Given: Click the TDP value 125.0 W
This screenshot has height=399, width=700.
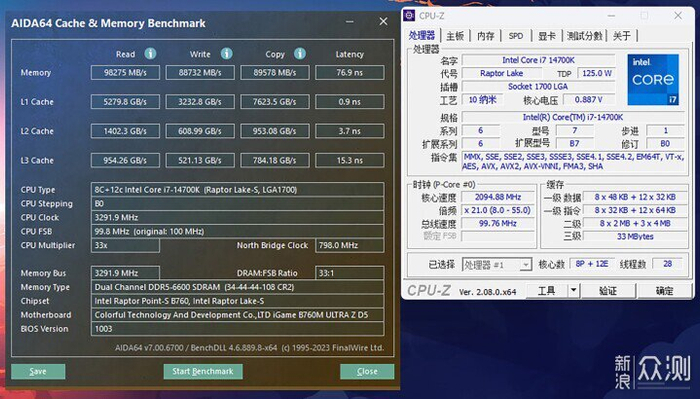Looking at the screenshot, I should pos(596,73).
